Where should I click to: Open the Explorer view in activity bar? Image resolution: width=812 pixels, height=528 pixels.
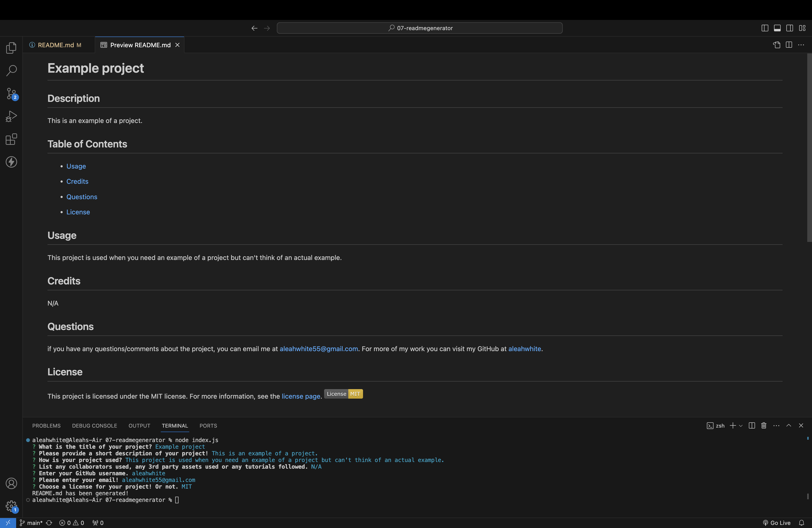tap(11, 48)
